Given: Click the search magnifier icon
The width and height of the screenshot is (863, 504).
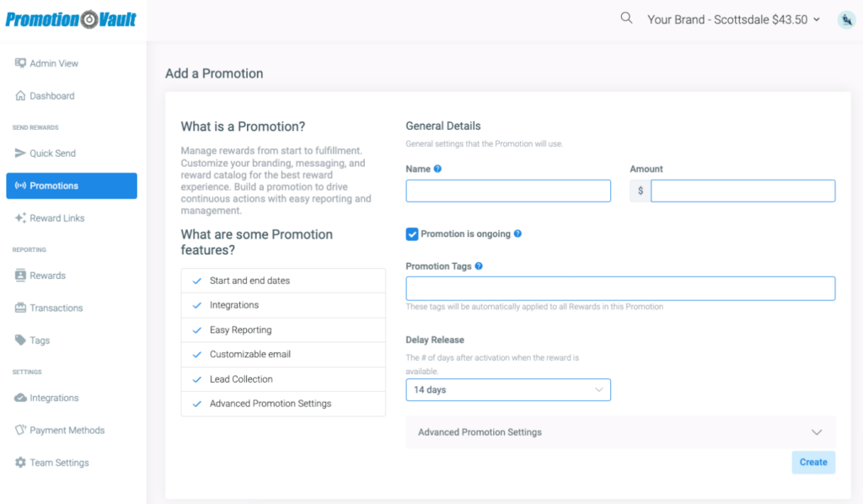Looking at the screenshot, I should click(626, 18).
